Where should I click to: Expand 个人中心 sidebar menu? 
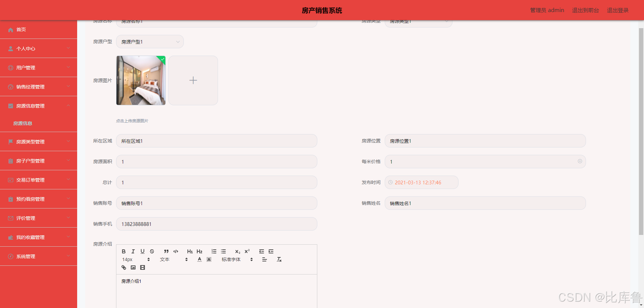coord(39,49)
